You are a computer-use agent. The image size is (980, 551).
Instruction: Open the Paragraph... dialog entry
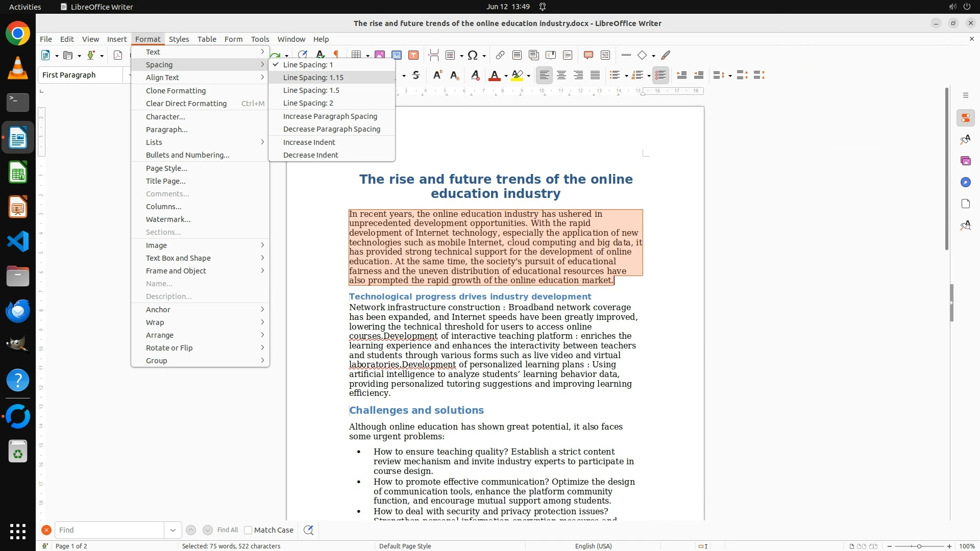pos(166,130)
